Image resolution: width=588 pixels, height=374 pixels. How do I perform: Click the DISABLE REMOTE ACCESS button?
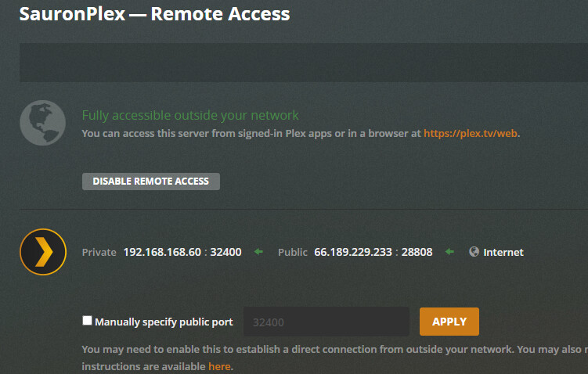coord(150,182)
